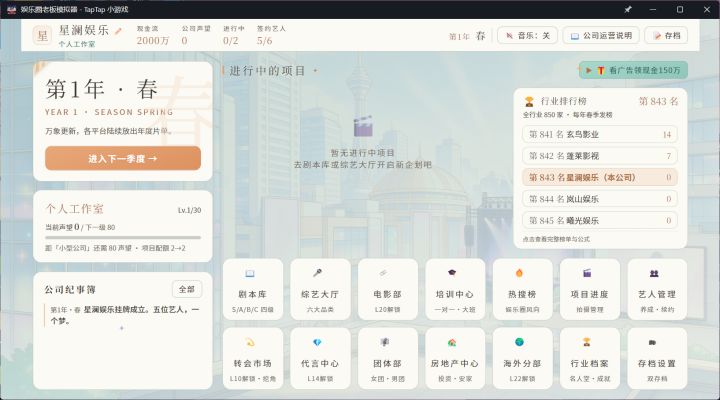720x400 pixels.
Task: Open the 房地产中心 real estate card
Action: [455, 358]
